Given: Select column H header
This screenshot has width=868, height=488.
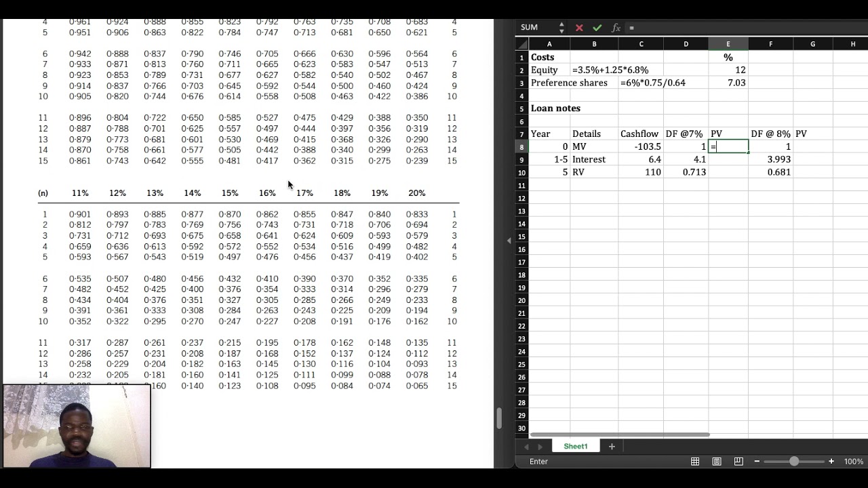Looking at the screenshot, I should pos(853,44).
